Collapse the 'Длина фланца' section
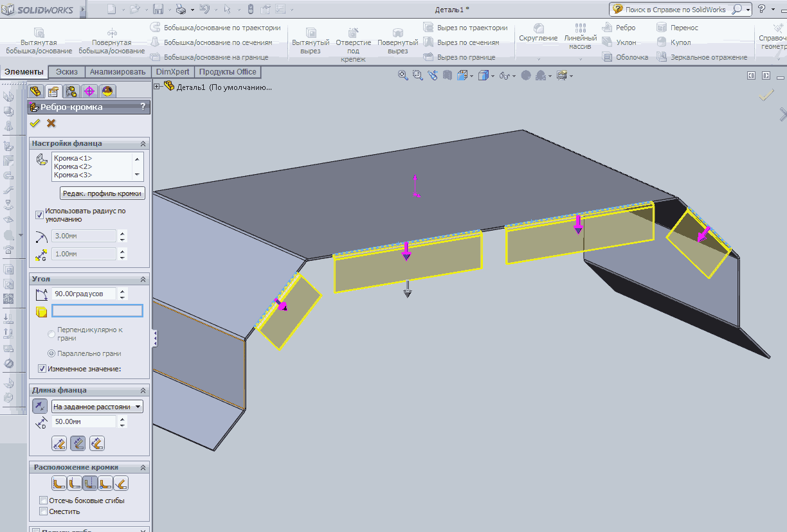The image size is (787, 532). tap(143, 391)
